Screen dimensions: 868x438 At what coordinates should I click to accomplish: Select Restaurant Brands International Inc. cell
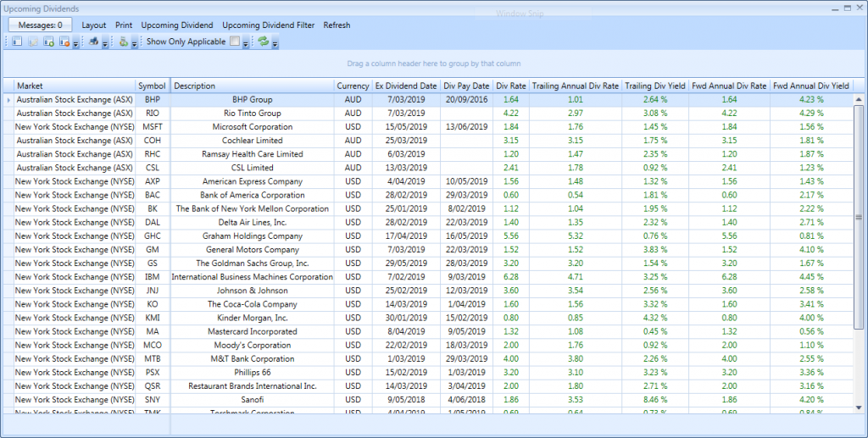(253, 386)
